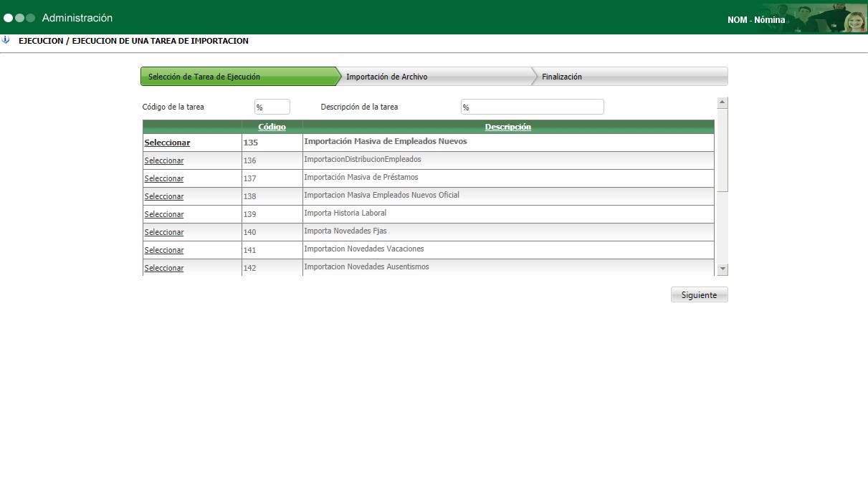Click the blue arrow icon beside the EJECUCION breadcrumb
This screenshot has height=495, width=868.
point(8,41)
